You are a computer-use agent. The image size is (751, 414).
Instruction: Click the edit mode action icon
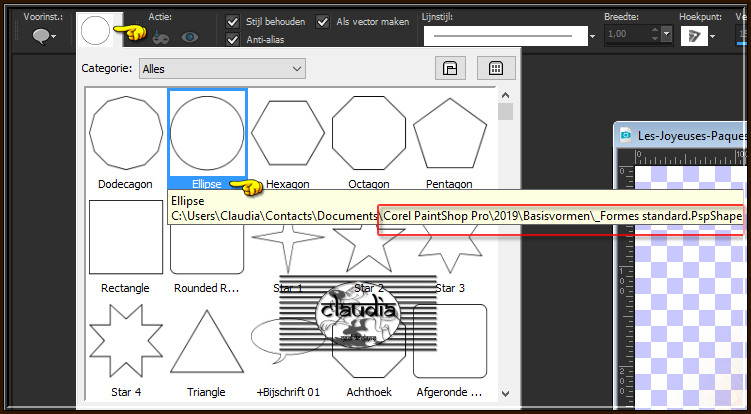pos(160,37)
